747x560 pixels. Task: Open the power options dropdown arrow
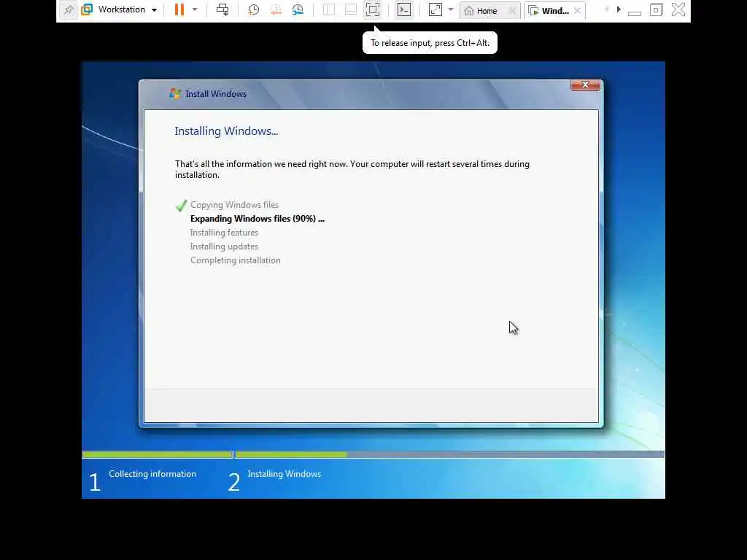tap(195, 9)
